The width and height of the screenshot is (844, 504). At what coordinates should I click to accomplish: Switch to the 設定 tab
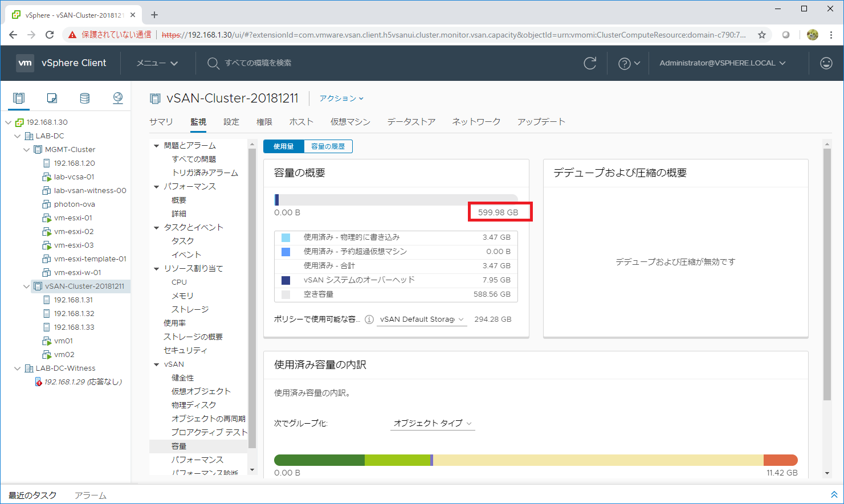tap(231, 122)
